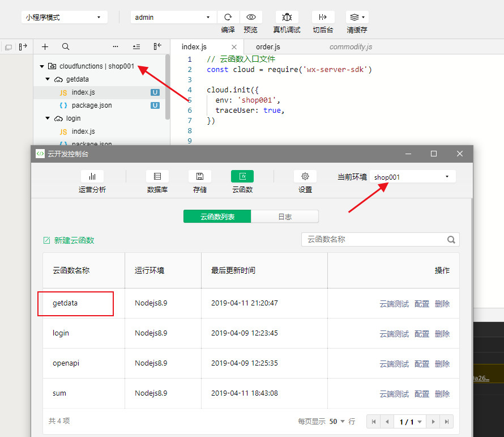Click 云端测试 for sum function
Image resolution: width=504 pixels, height=437 pixels.
pos(394,394)
